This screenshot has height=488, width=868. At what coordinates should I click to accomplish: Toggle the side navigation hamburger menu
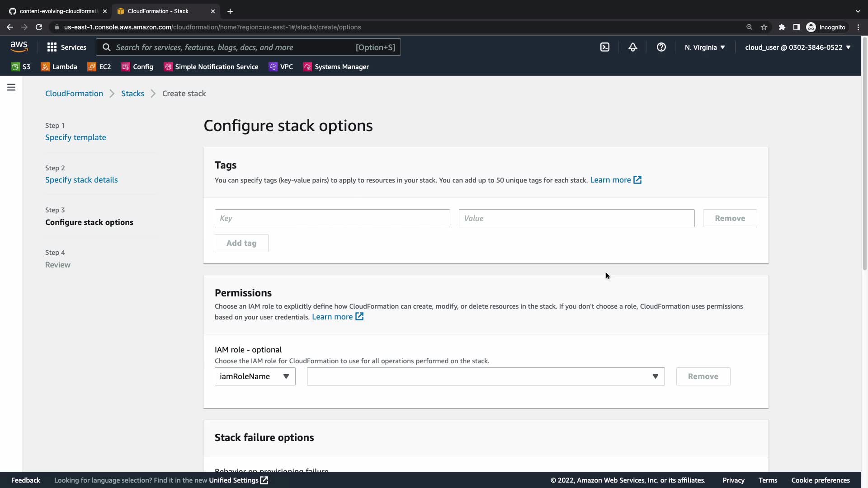coord(11,87)
